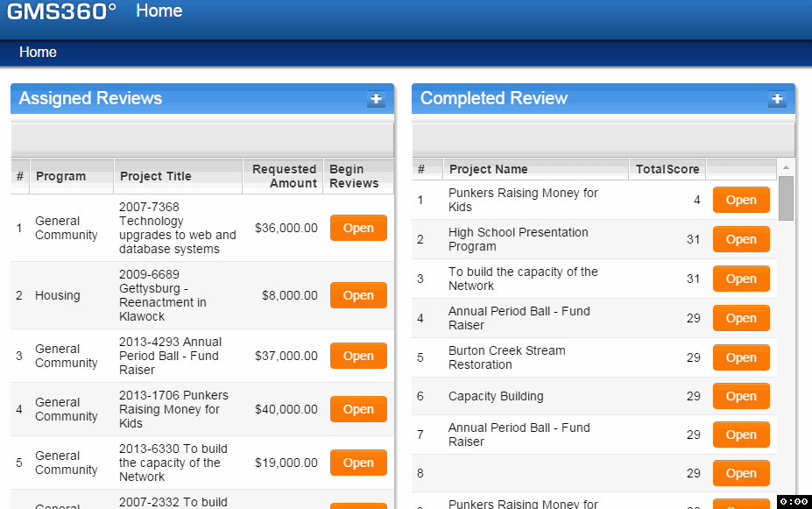The width and height of the screenshot is (812, 509).
Task: Sort Assigned Reviews by Program column
Action: coord(60,176)
